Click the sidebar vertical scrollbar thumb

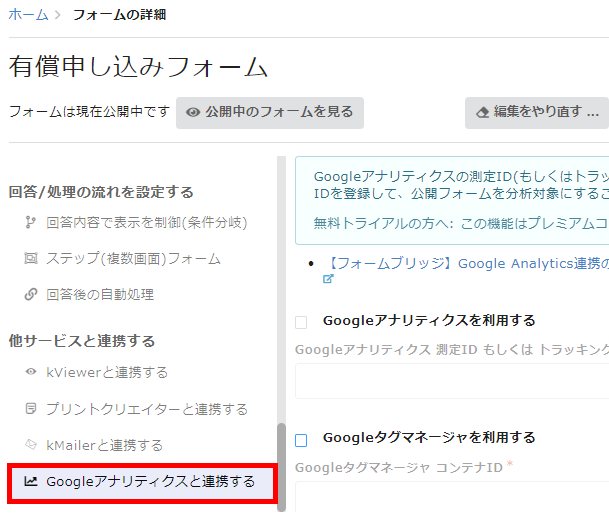[282, 467]
